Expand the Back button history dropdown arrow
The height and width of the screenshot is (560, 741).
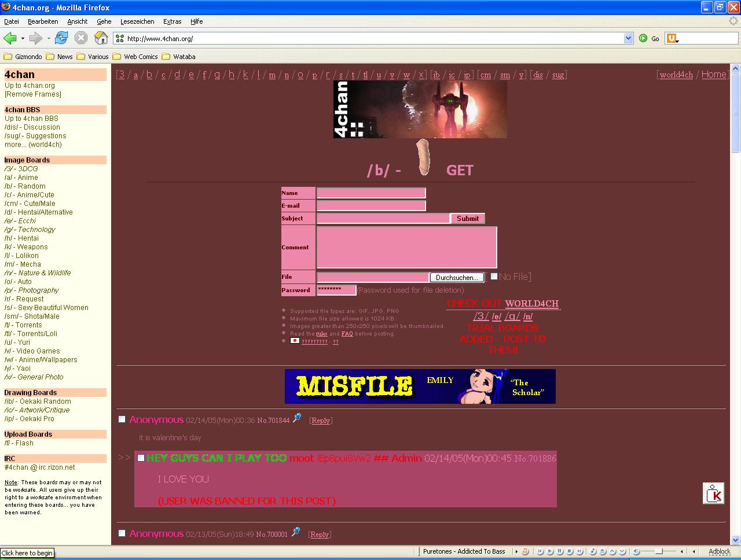pyautogui.click(x=23, y=39)
